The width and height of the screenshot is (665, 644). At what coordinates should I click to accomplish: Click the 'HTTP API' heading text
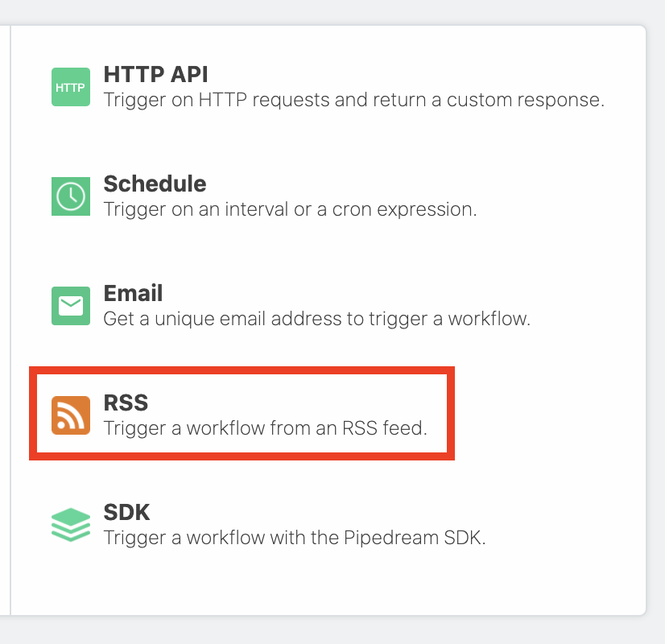[x=155, y=75]
